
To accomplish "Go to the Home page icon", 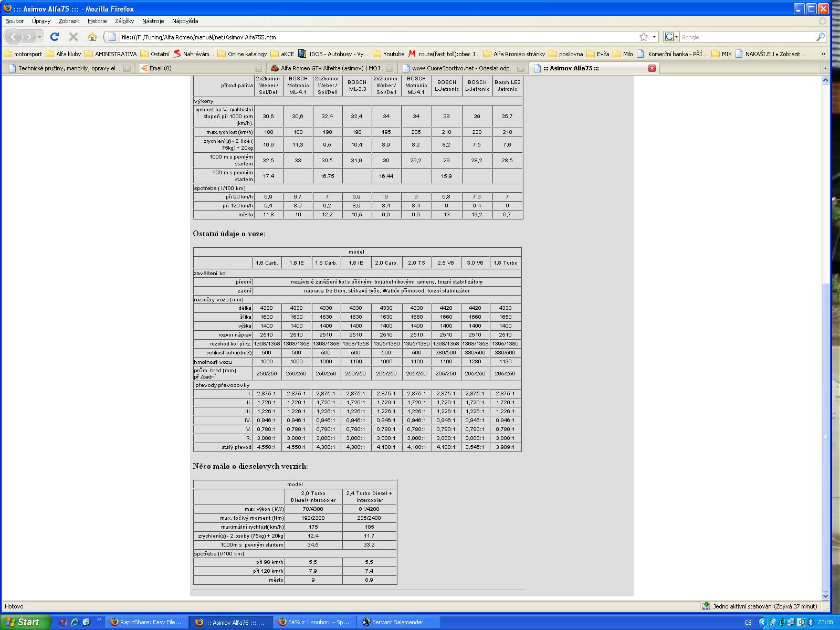I will tap(92, 37).
